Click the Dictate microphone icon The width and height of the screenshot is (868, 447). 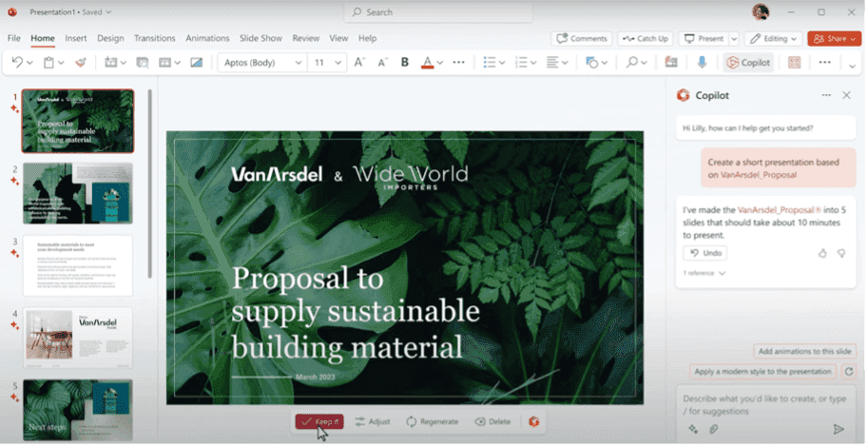702,63
